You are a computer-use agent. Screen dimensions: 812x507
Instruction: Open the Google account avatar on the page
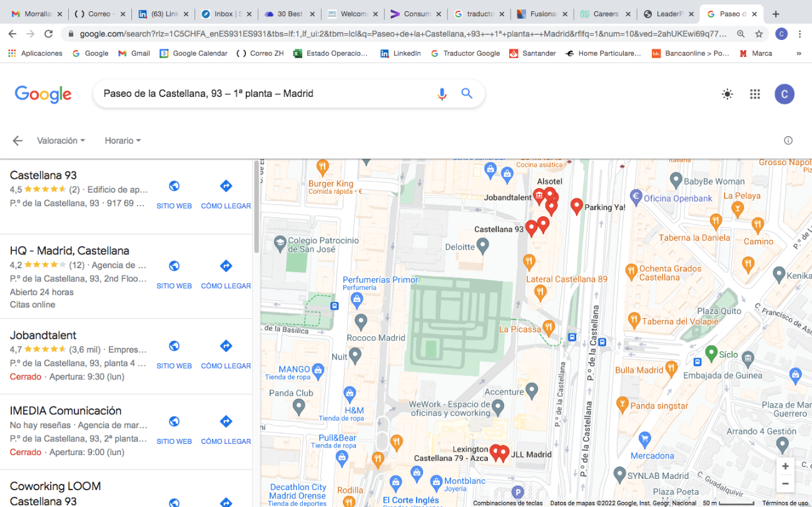pos(784,94)
